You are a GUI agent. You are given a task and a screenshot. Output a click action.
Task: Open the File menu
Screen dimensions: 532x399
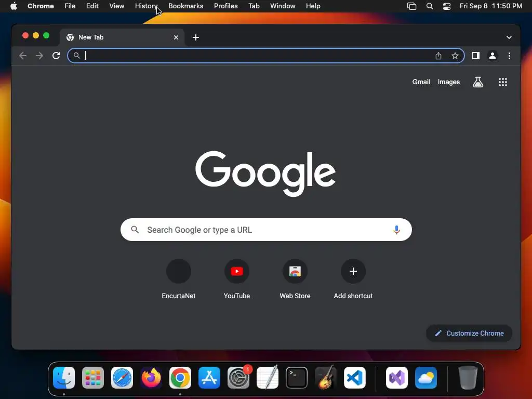coord(70,6)
